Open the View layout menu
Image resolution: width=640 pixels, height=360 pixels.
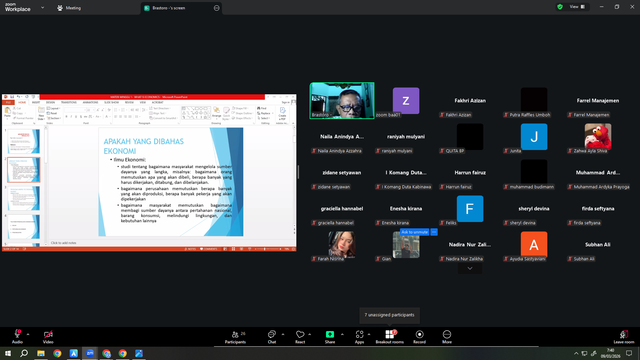click(577, 7)
